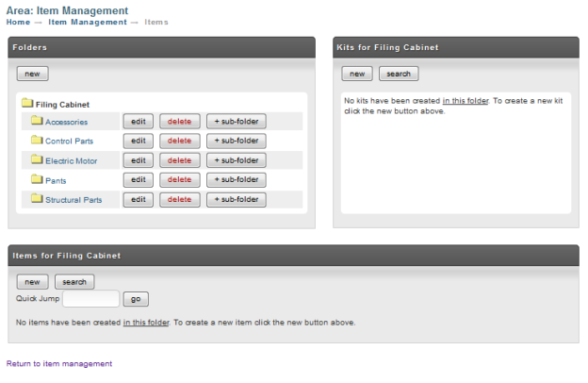Screen dimensions: 588x383
Task: Delete the Structural Parts folder
Action: click(x=180, y=199)
